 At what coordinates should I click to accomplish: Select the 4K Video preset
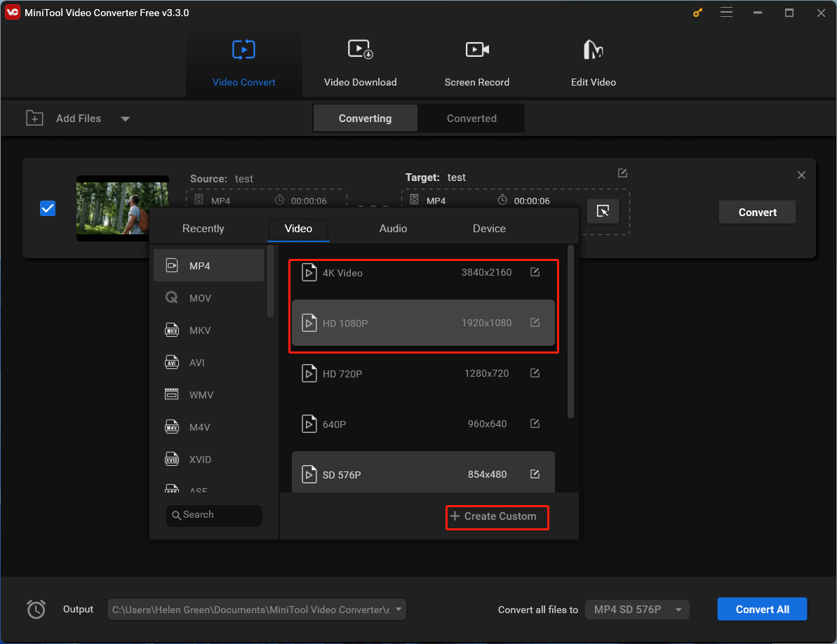tap(423, 273)
